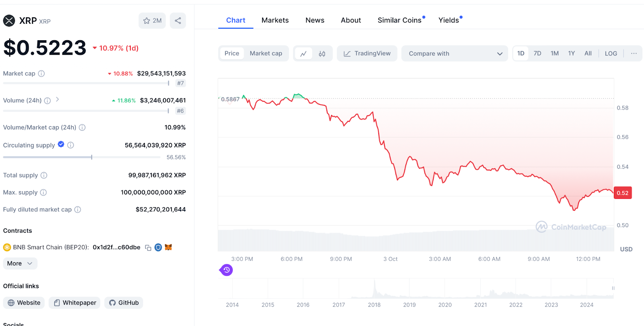
Task: Open the Similar Coins tab
Action: pos(400,20)
